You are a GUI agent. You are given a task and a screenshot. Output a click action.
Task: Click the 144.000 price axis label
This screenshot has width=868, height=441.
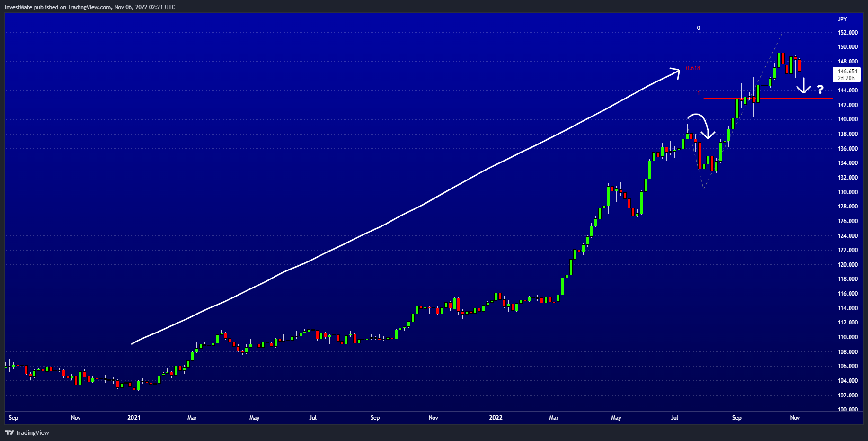(x=848, y=90)
